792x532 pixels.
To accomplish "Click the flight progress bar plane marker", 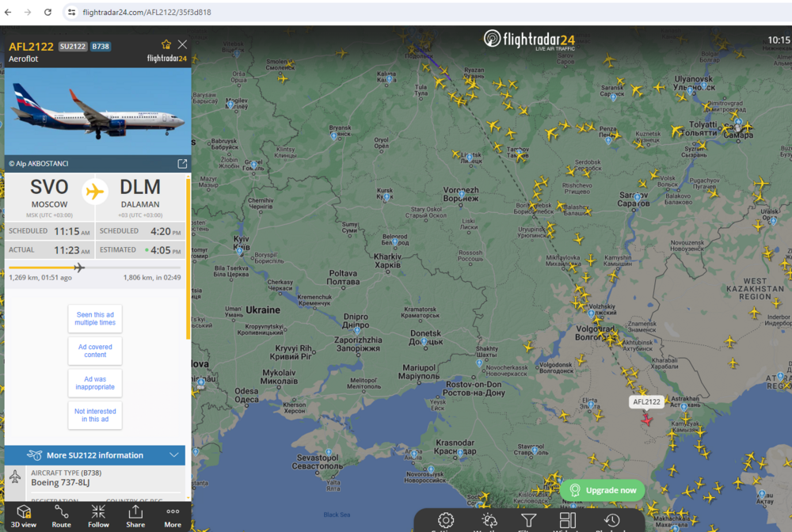I will point(78,268).
